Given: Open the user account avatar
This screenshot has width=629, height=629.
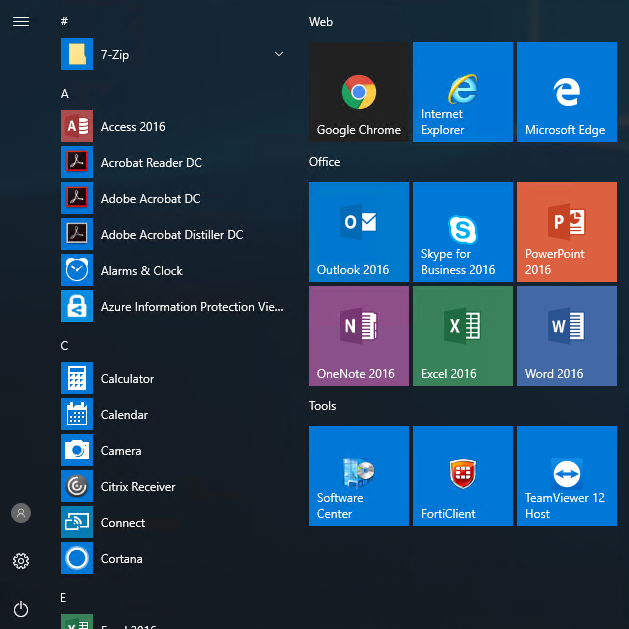Looking at the screenshot, I should coord(21,513).
